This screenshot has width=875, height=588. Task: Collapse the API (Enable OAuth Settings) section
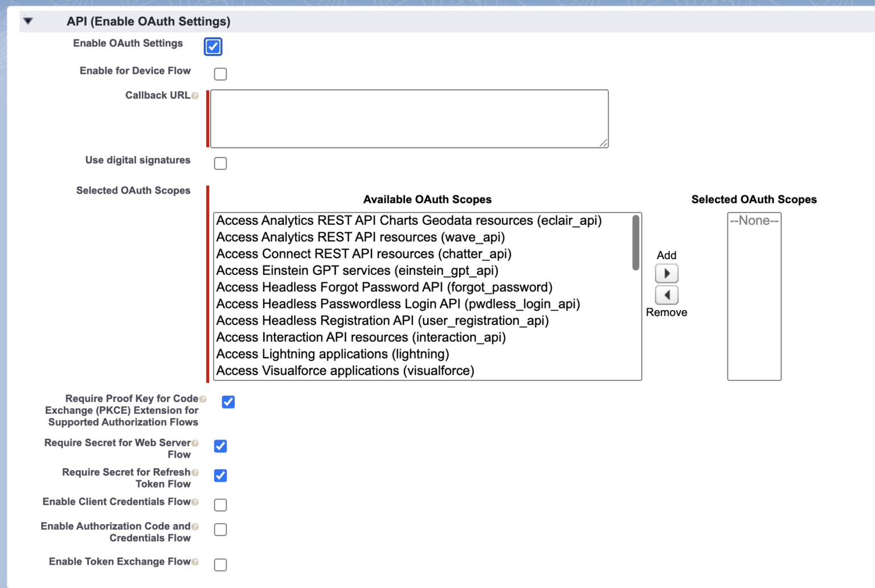tap(28, 21)
